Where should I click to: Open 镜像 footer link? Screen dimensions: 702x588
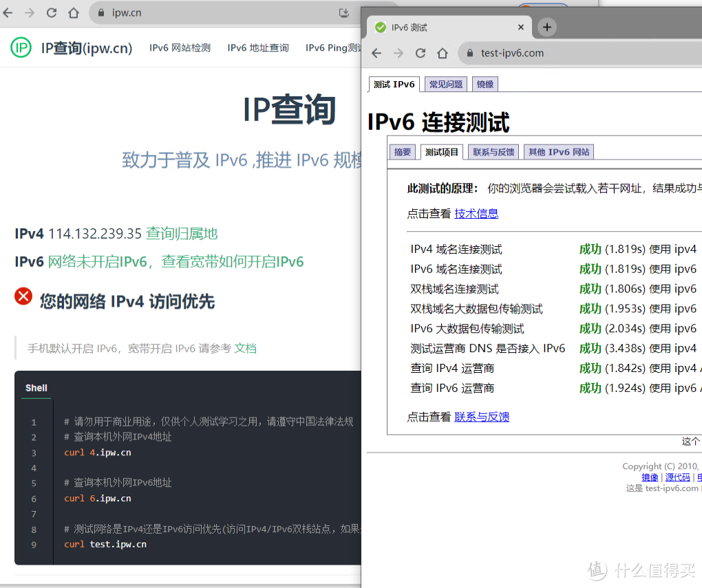pos(650,477)
